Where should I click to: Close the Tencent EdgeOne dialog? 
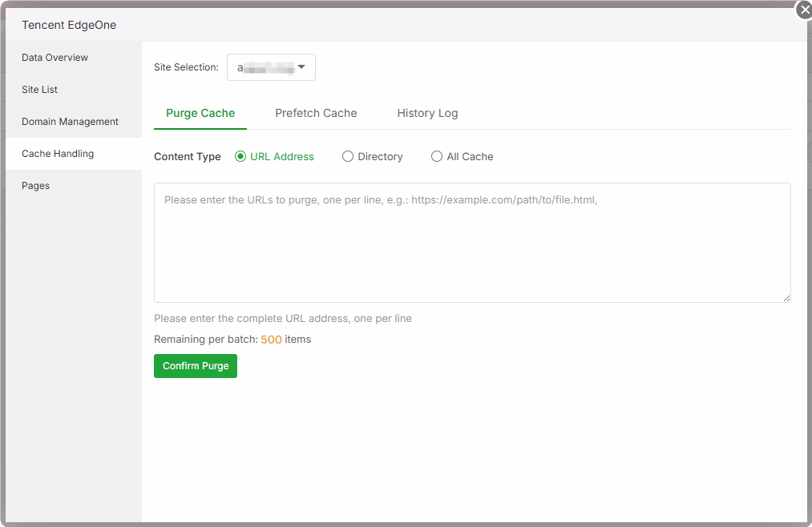(x=805, y=10)
